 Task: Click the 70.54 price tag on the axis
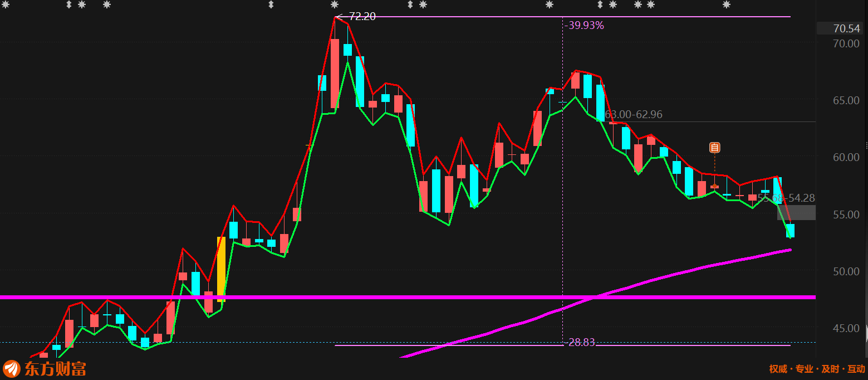tap(847, 28)
